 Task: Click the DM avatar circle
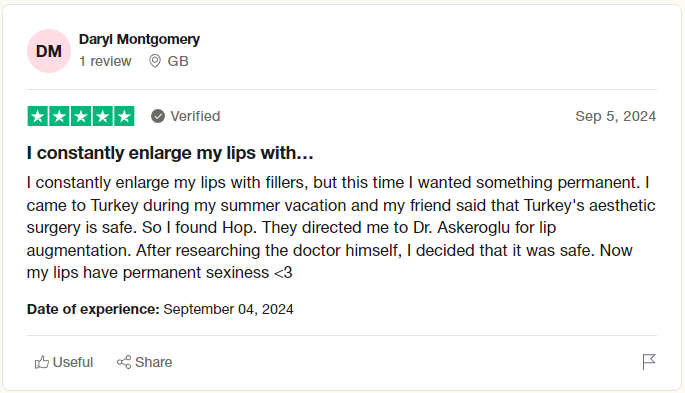(x=49, y=51)
